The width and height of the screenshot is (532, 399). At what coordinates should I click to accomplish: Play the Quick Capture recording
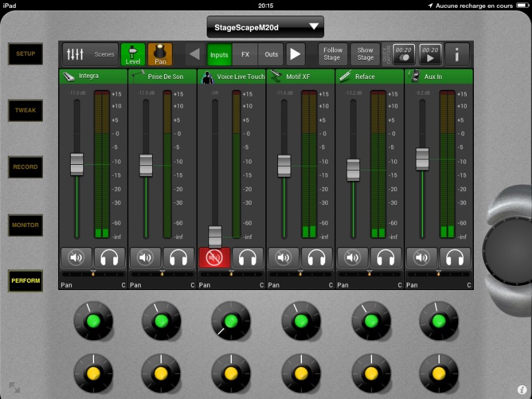(430, 55)
